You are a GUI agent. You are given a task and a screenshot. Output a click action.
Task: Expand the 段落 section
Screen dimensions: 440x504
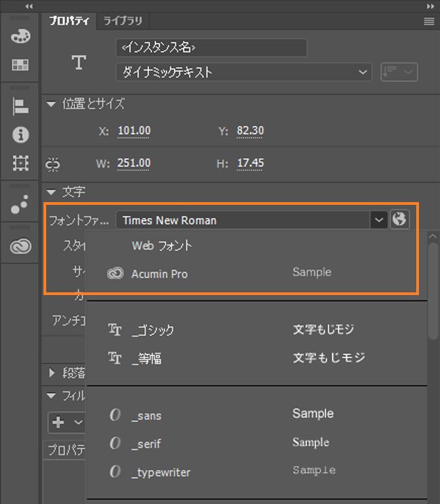pyautogui.click(x=52, y=372)
